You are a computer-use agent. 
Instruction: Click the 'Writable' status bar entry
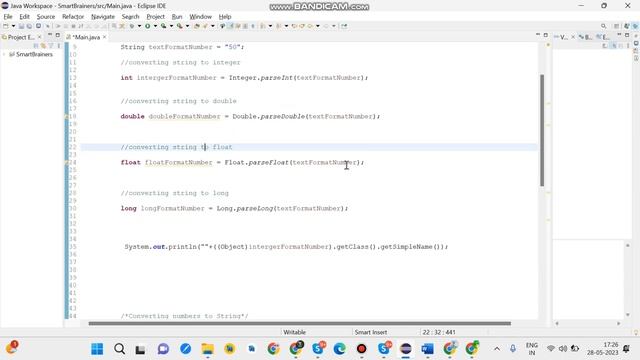coord(294,332)
